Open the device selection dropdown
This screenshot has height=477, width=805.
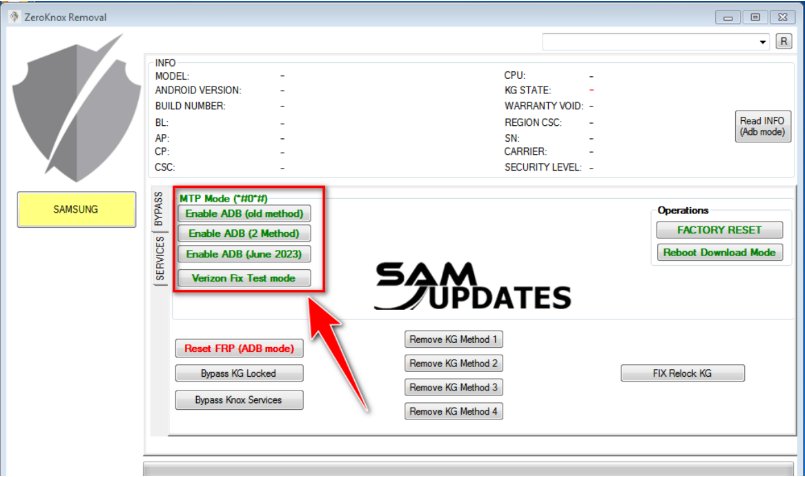pos(763,42)
